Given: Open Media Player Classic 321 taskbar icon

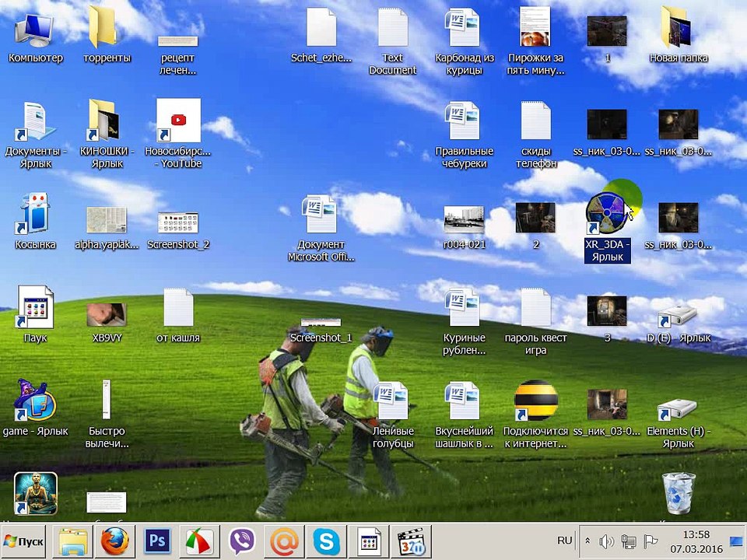Looking at the screenshot, I should 411,541.
